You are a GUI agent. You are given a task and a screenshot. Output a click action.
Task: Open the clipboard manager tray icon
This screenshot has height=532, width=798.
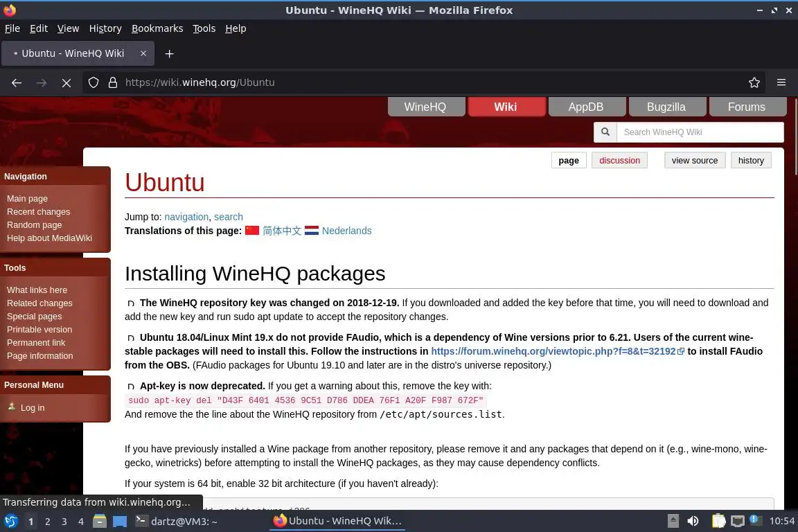(x=718, y=522)
